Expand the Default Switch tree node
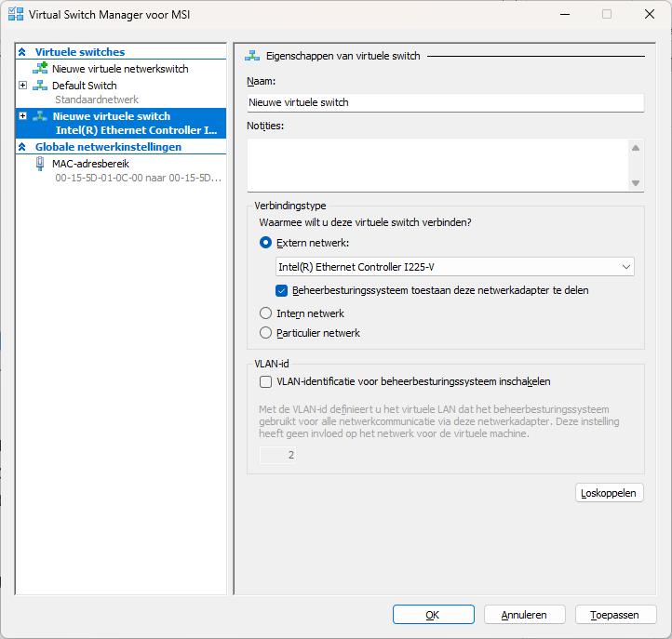 point(22,86)
